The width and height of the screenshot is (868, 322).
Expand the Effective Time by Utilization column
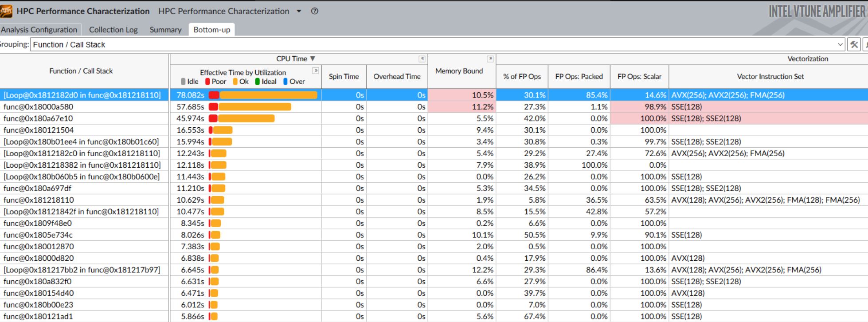point(315,71)
